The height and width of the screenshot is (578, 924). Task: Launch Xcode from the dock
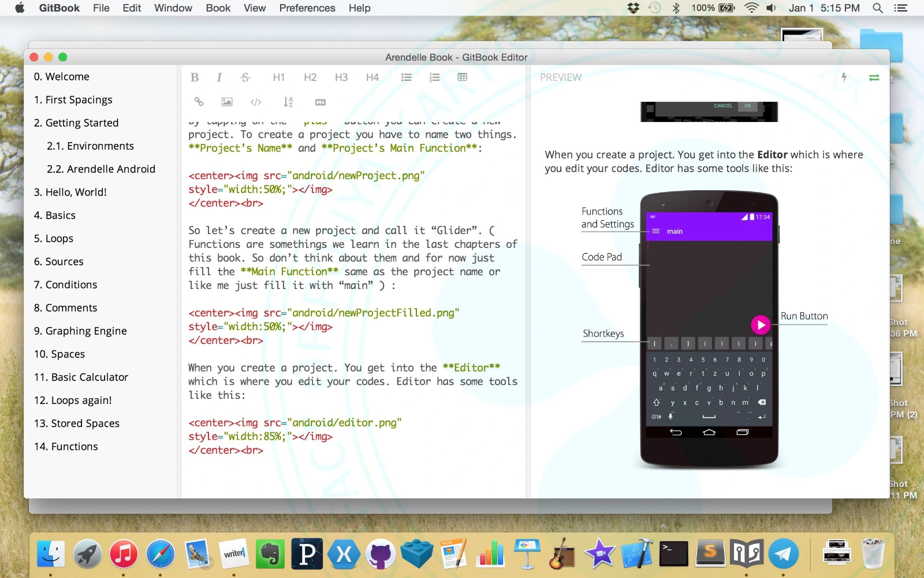[637, 554]
